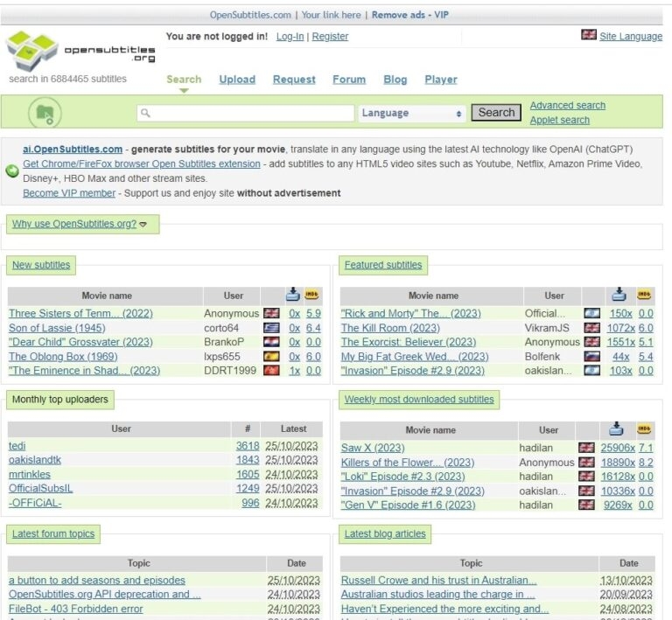Image resolution: width=672 pixels, height=620 pixels.
Task: Open the Advanced search link
Action: 567,105
